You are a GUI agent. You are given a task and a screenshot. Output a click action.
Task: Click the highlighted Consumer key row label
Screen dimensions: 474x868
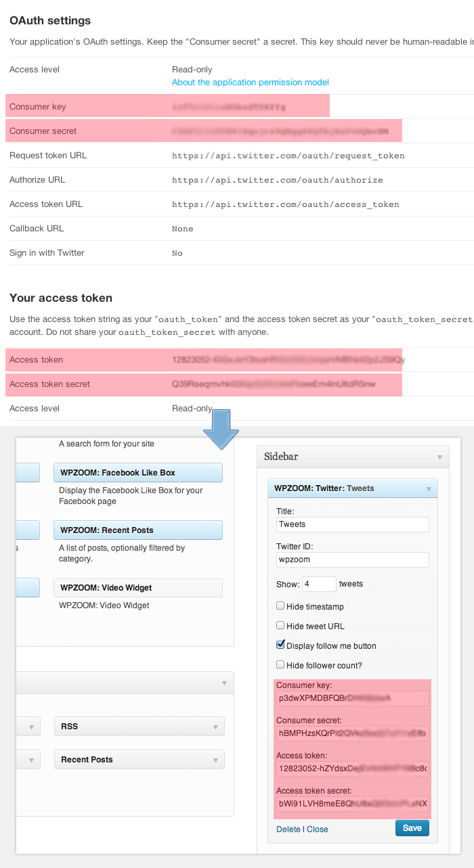coord(38,107)
